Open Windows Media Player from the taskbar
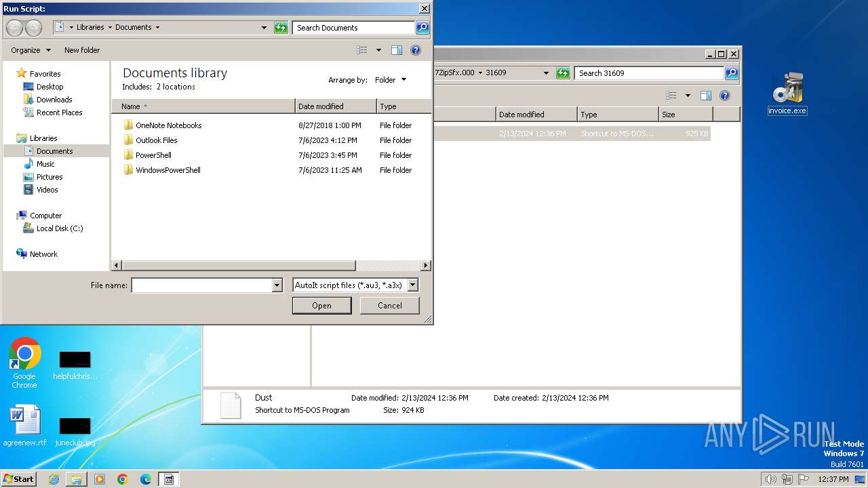868x488 pixels. pos(100,479)
